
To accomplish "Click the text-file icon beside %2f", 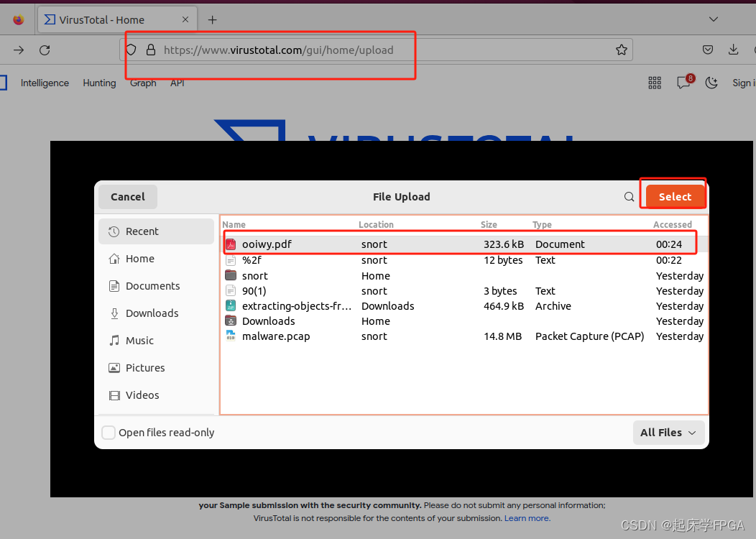I will tap(231, 260).
